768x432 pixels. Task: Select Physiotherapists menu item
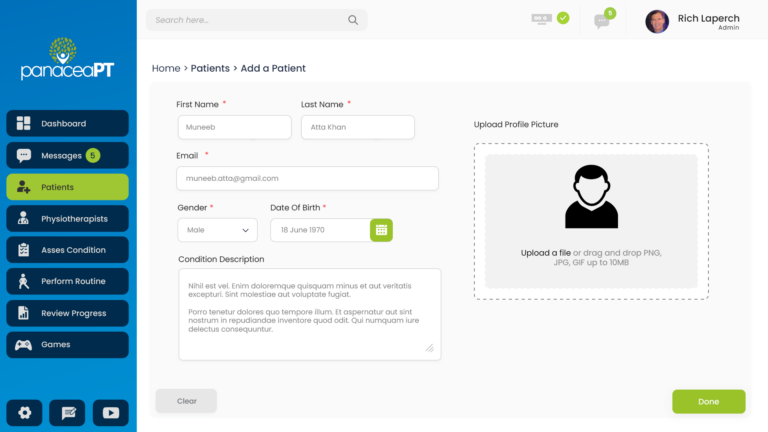coord(68,218)
